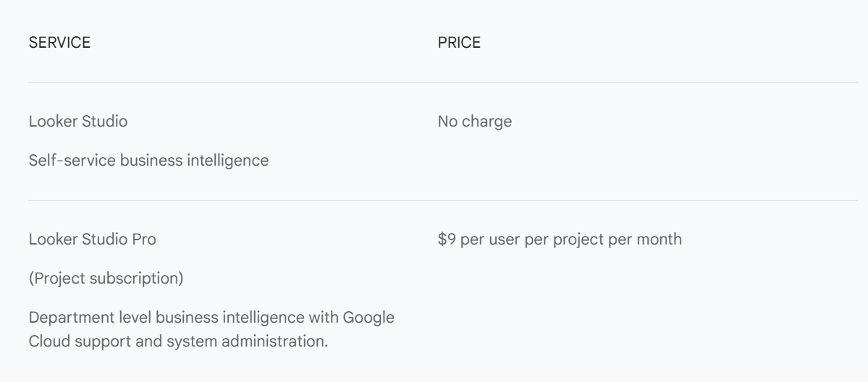The width and height of the screenshot is (868, 382).
Task: Click divider separating Looker Studio and Pro rows
Action: 443,201
